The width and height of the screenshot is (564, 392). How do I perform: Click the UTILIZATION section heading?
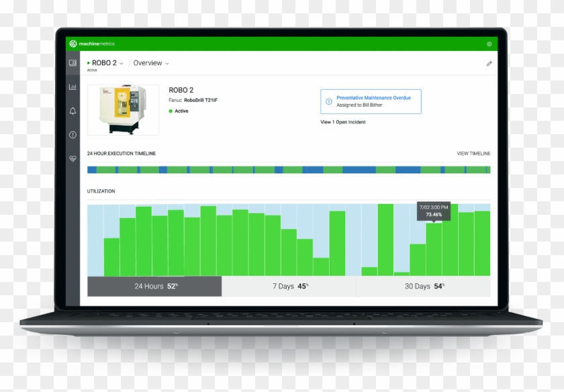click(x=101, y=191)
